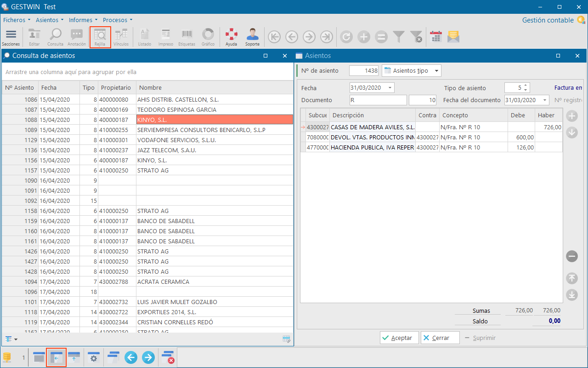Select the JAZZ TELECOM, S.A.U. row

pos(147,150)
